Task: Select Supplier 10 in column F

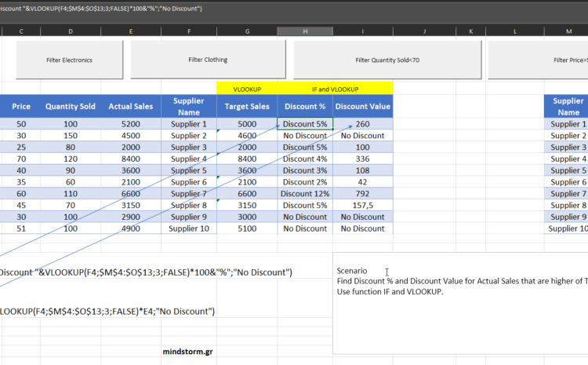Action: 189,228
